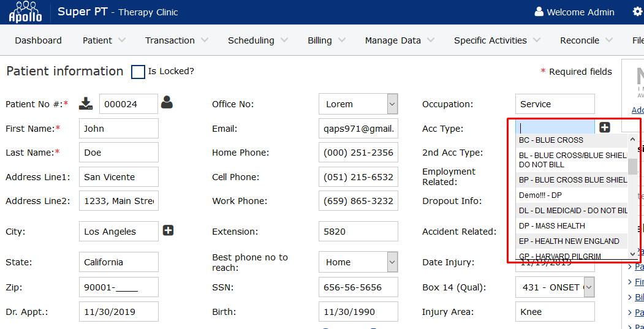The image size is (644, 329).
Task: Select EP - HEALTH NEW ENGLAND option
Action: (570, 241)
